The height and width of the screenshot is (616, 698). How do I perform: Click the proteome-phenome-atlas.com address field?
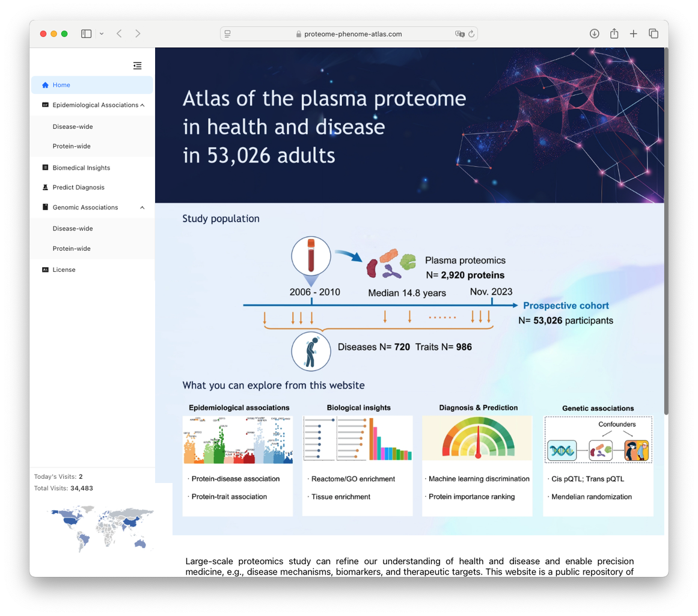(349, 34)
